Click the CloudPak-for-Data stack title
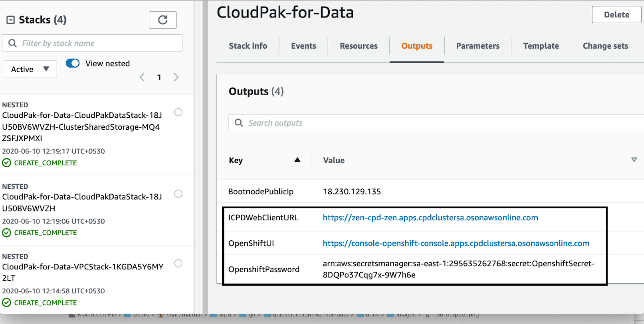644x324 pixels. point(285,12)
